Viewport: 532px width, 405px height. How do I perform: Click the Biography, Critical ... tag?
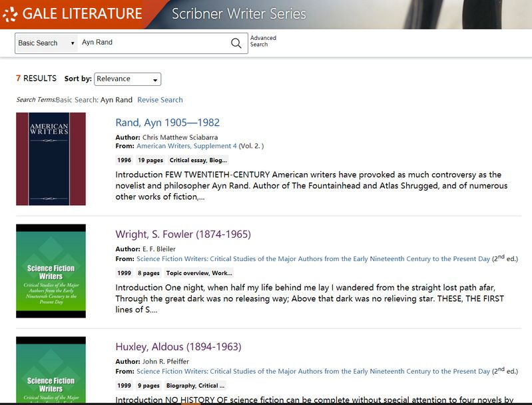click(195, 386)
